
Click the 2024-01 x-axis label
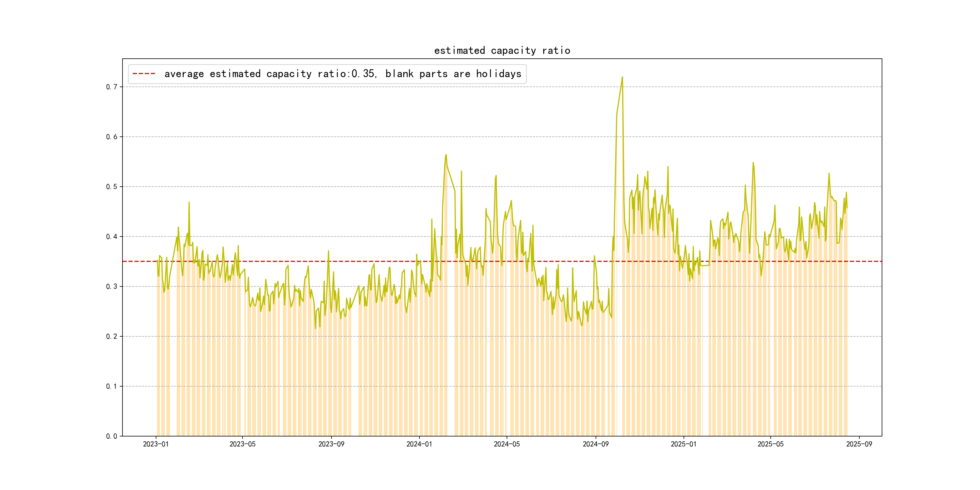tap(419, 444)
